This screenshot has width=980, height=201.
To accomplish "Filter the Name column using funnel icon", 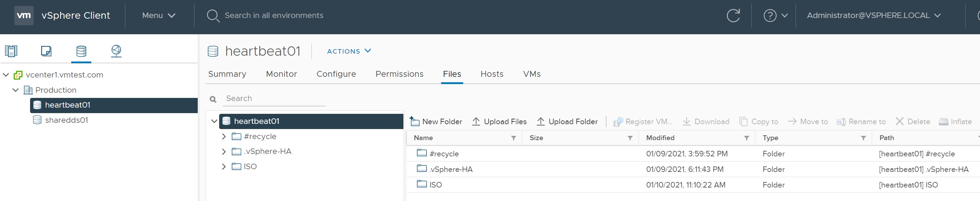I will (513, 138).
